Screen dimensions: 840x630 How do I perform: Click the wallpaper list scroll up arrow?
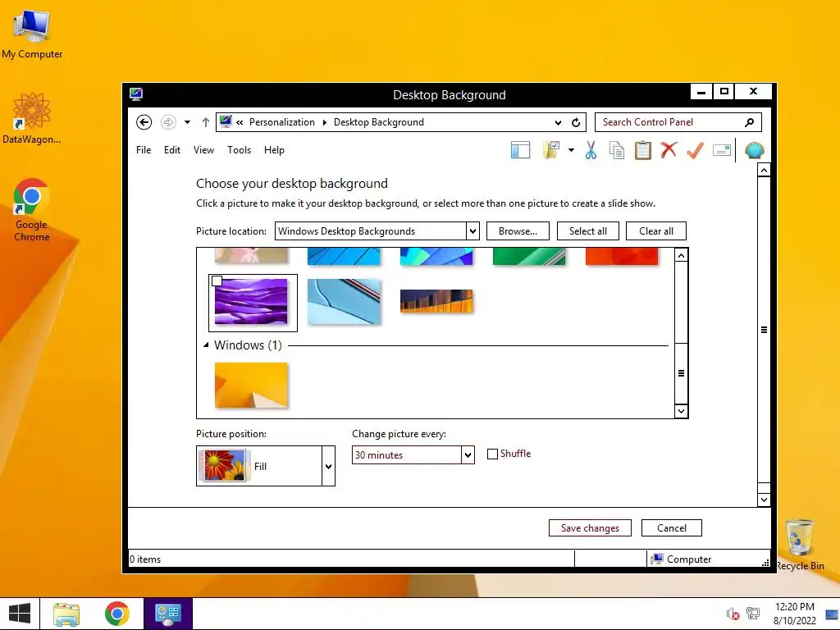coord(681,255)
